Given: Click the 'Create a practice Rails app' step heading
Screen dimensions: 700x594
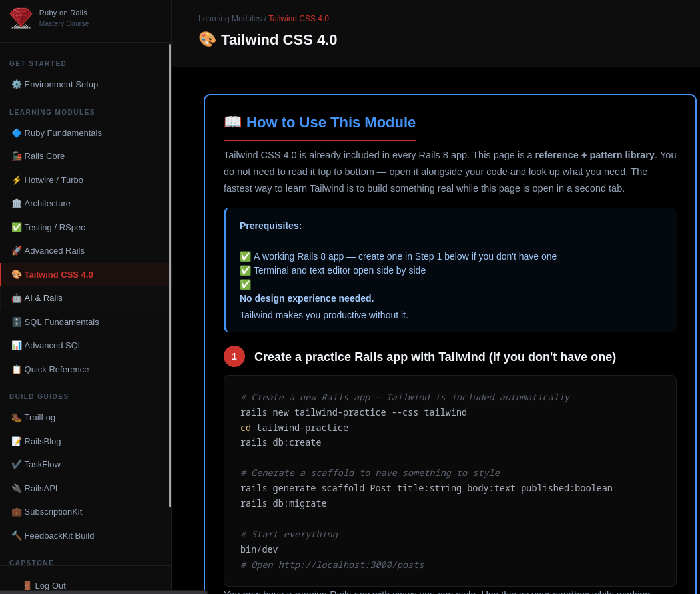Looking at the screenshot, I should click(436, 357).
